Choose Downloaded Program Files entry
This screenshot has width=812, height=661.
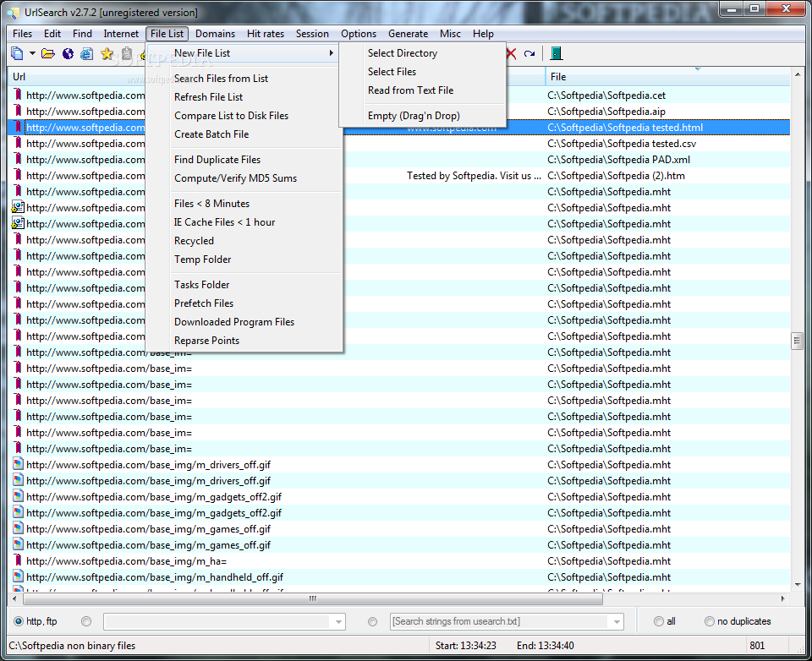click(244, 322)
